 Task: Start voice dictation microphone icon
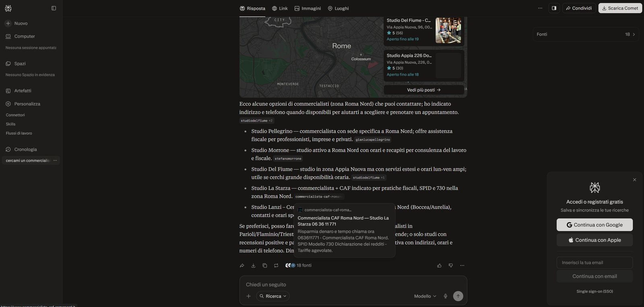pyautogui.click(x=446, y=296)
